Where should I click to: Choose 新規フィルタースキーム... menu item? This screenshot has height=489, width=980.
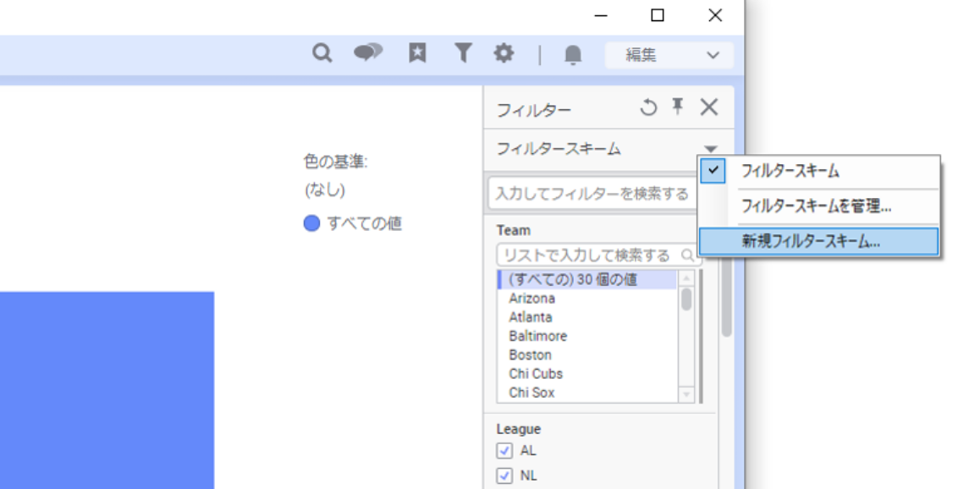pyautogui.click(x=818, y=242)
